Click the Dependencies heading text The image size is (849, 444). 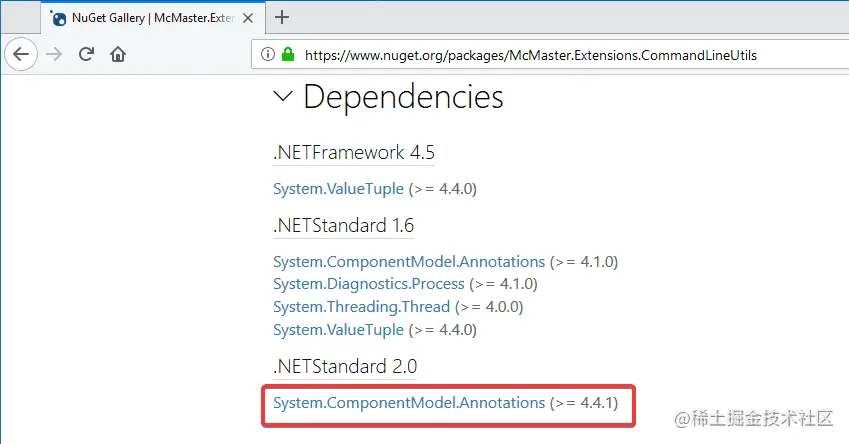(403, 97)
